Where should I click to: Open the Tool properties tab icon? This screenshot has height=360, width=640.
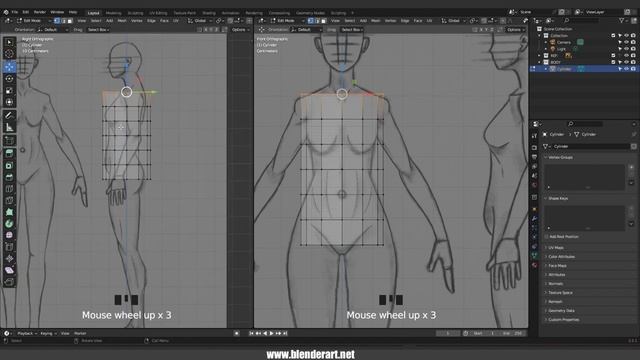click(x=534, y=136)
